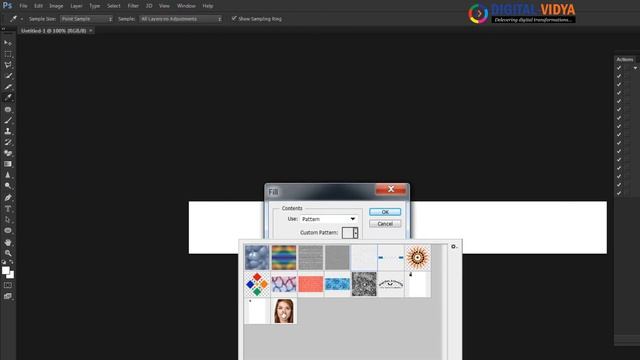Select the Lasso tool
Image resolution: width=640 pixels, height=360 pixels.
[x=8, y=65]
